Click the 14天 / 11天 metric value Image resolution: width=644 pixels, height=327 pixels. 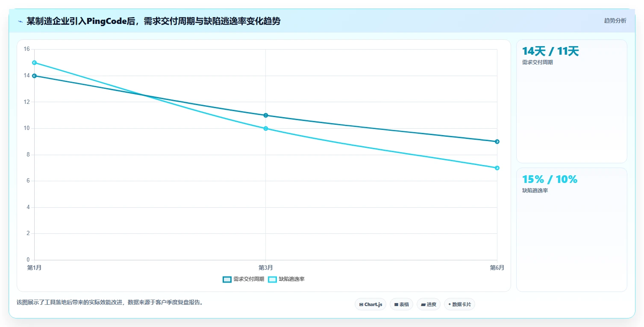coord(550,51)
